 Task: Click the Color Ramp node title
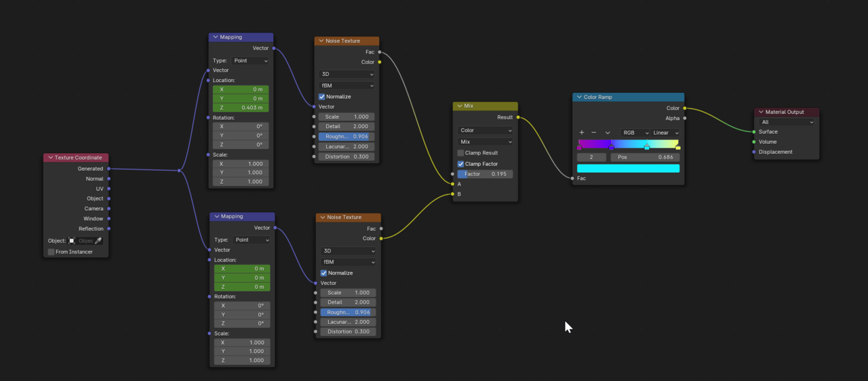point(598,97)
